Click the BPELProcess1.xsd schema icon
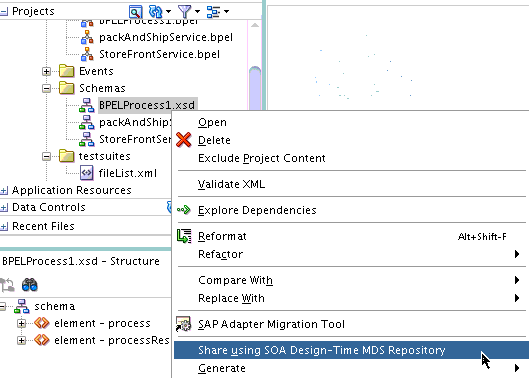This screenshot has width=529, height=378. pos(87,105)
